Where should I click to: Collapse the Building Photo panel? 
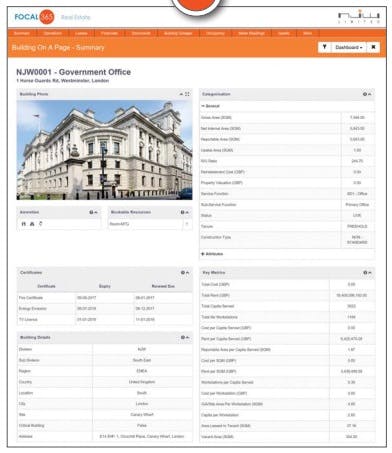181,94
